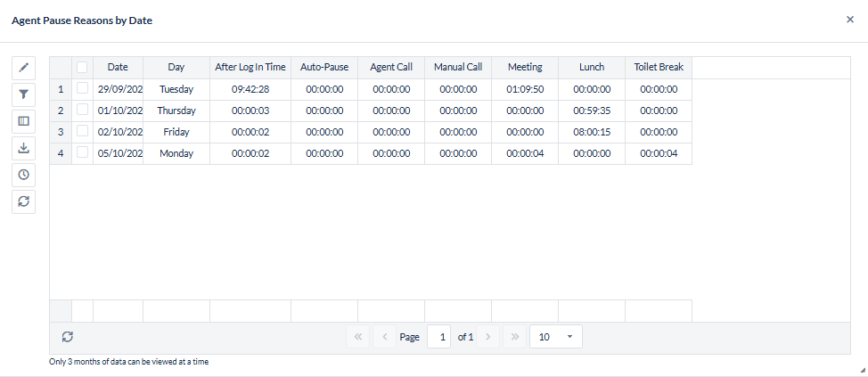Select the Thursday day cell
Viewport: 868px width, 377px height.
point(176,111)
